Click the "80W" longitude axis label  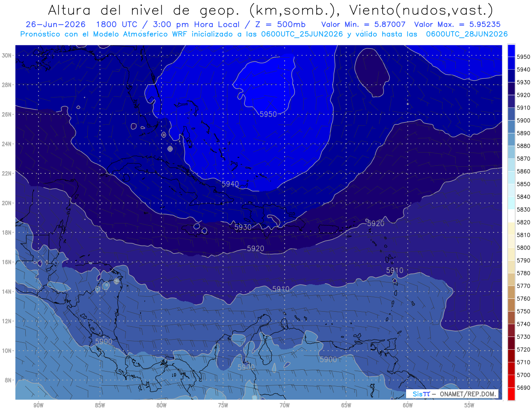pyautogui.click(x=161, y=405)
